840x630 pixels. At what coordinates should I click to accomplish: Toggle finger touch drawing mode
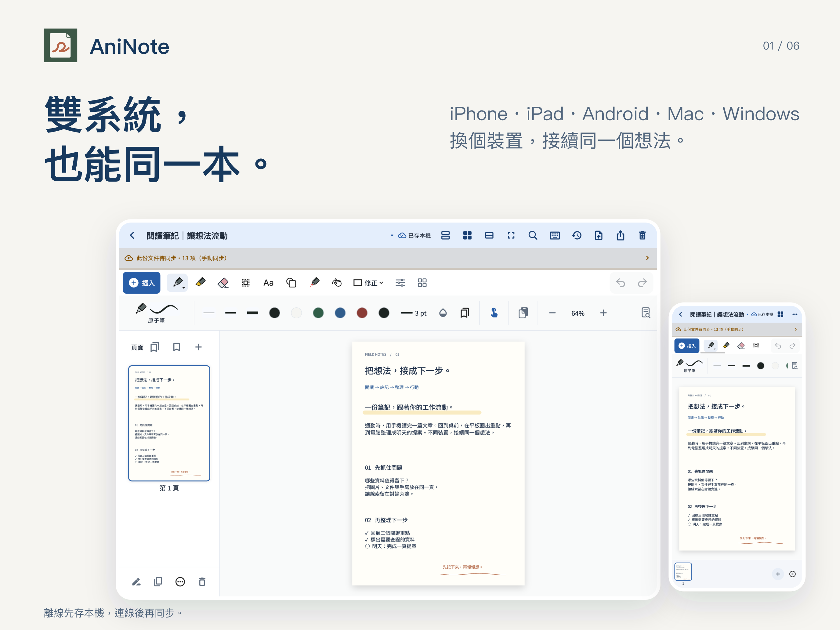(494, 313)
